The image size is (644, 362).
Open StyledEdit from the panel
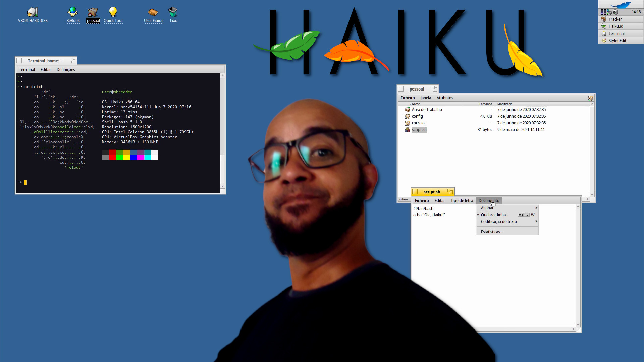tap(618, 40)
